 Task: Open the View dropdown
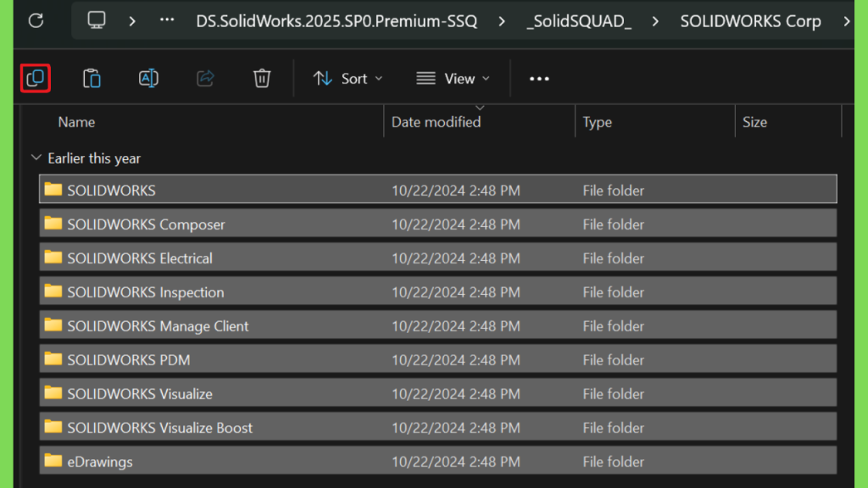(x=453, y=79)
